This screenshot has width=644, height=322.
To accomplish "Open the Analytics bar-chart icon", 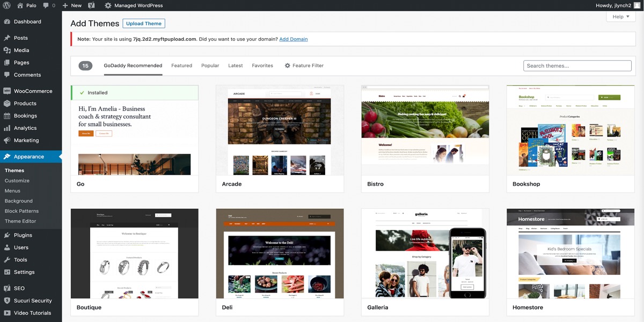I will (x=7, y=128).
